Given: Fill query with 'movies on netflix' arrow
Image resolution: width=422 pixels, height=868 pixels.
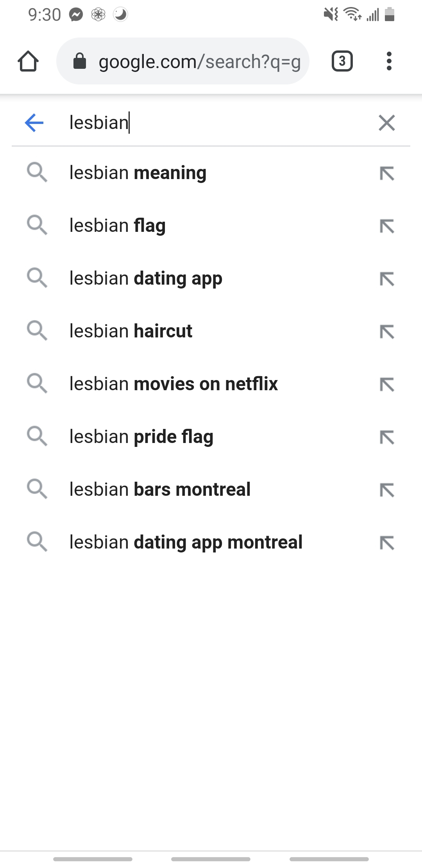Looking at the screenshot, I should (387, 384).
